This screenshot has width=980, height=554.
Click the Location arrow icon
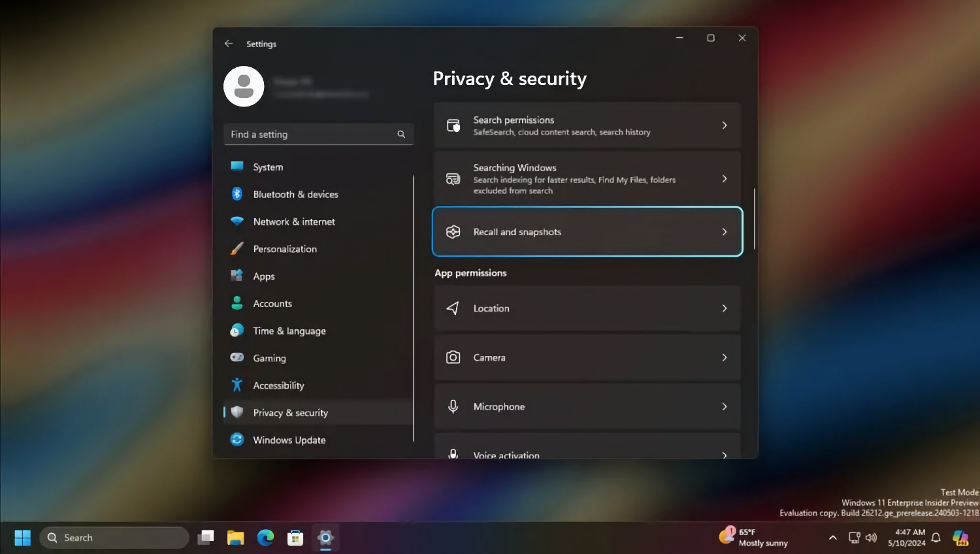[x=453, y=308]
